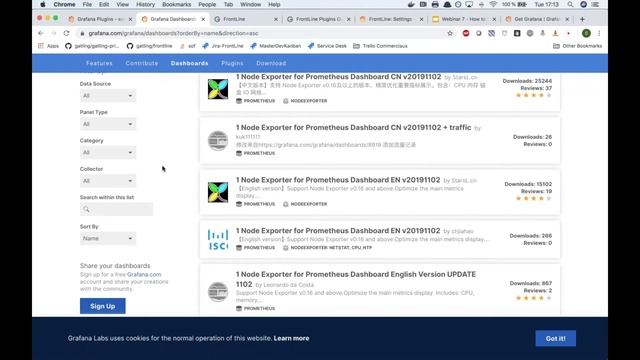Open the MasterDevKanban bookmark

(x=276, y=46)
